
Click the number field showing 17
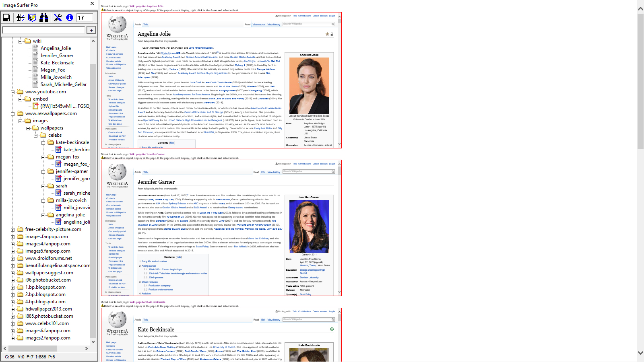point(85,17)
